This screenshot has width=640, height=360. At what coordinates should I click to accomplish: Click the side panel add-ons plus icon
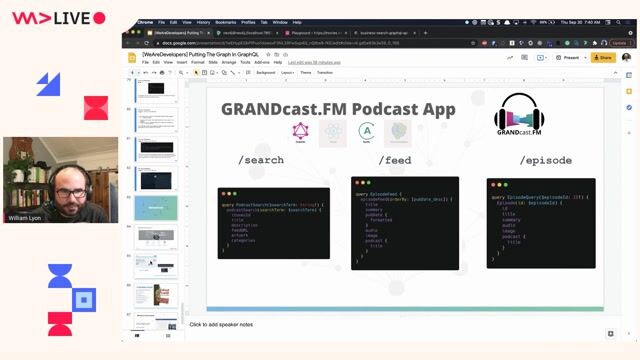click(x=629, y=133)
